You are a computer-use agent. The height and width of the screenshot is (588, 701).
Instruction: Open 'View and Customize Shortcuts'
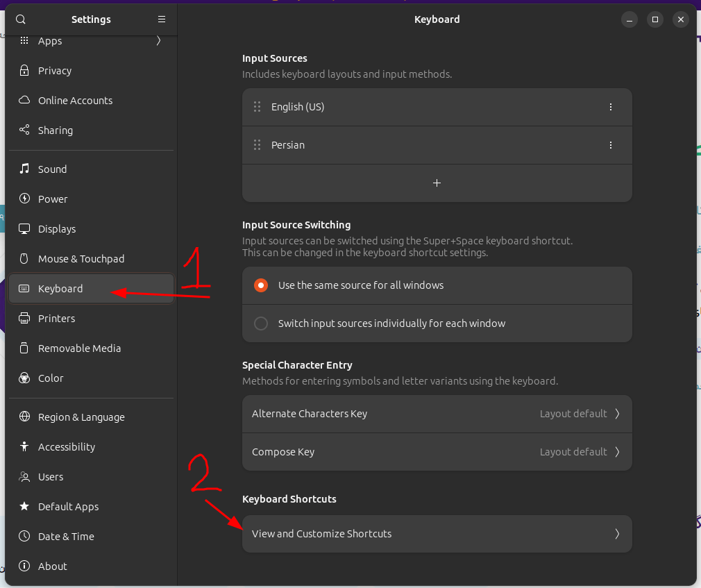437,534
